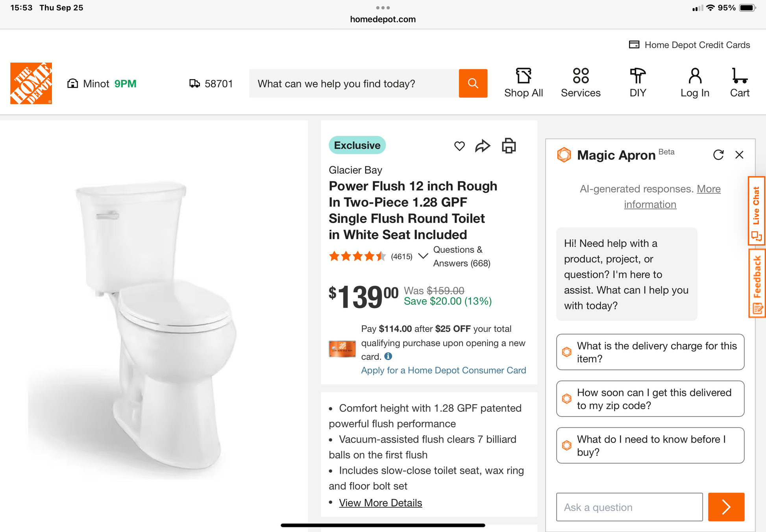Send question with orange arrow button
This screenshot has width=766, height=532.
pos(726,507)
